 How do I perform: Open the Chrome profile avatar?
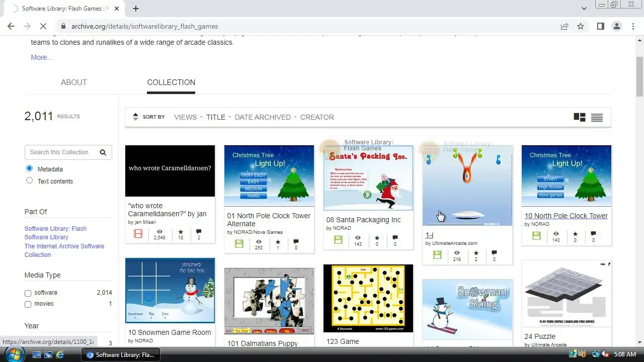pos(616,26)
